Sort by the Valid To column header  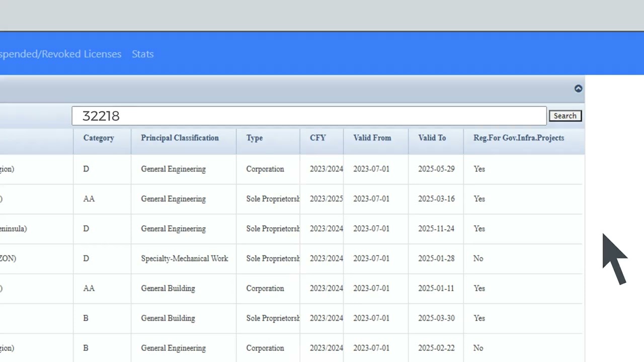(432, 138)
